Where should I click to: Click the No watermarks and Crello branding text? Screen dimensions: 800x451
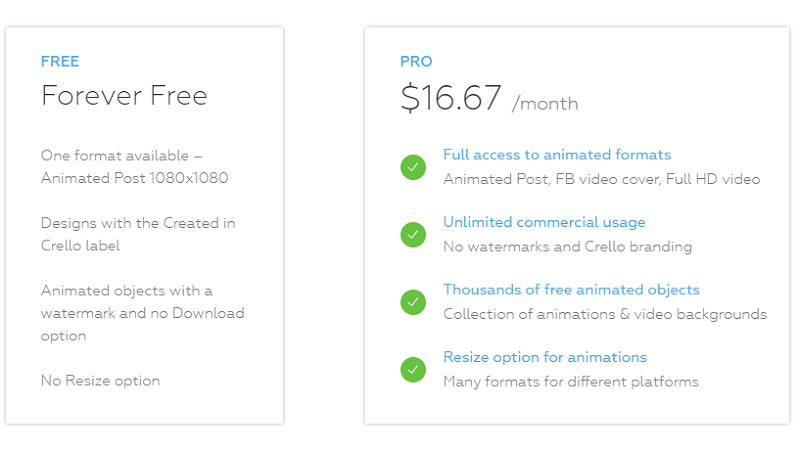(x=567, y=247)
